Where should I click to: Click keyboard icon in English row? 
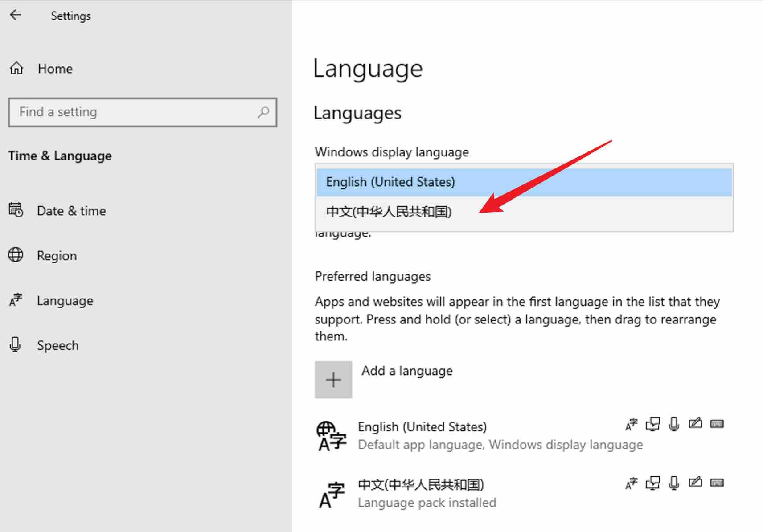717,424
